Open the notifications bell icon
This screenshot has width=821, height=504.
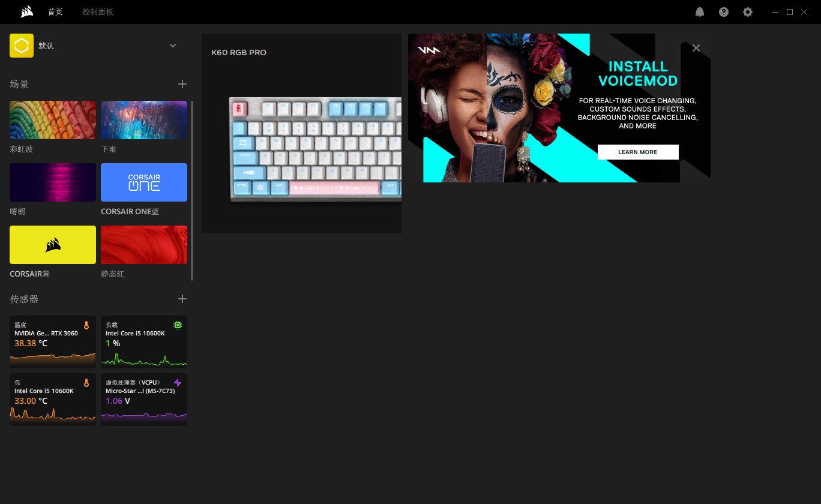pyautogui.click(x=700, y=12)
